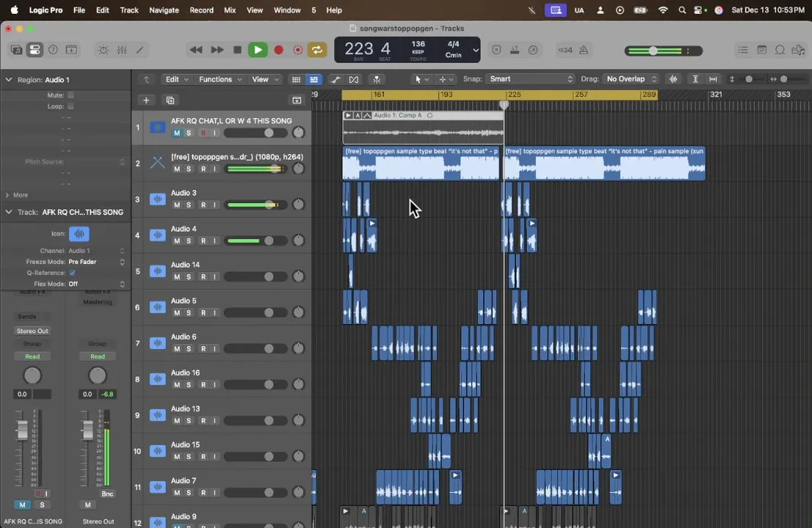Open the Editors pencil button
Image resolution: width=812 pixels, height=528 pixels.
140,51
